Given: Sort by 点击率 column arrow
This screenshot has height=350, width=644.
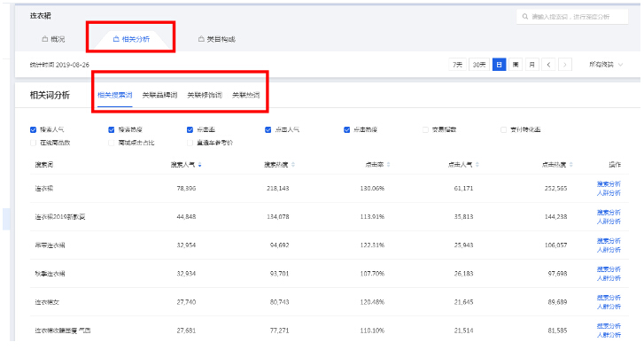Looking at the screenshot, I should coord(388,165).
